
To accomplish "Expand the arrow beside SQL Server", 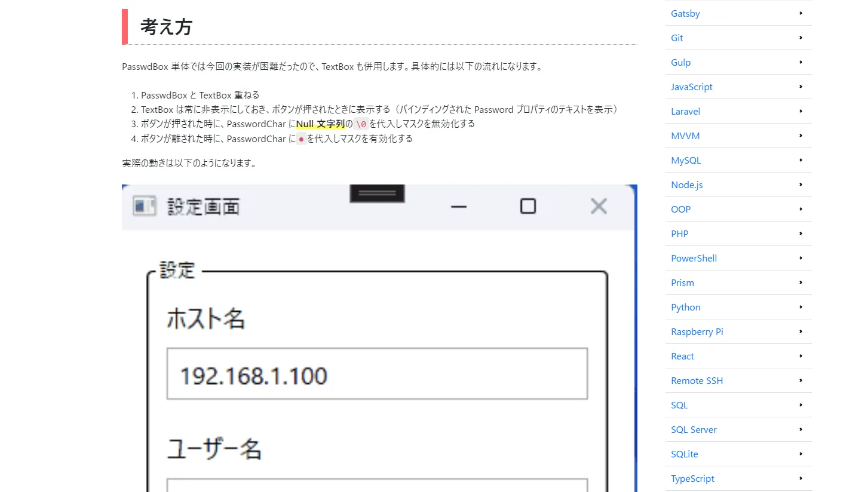I will click(800, 429).
